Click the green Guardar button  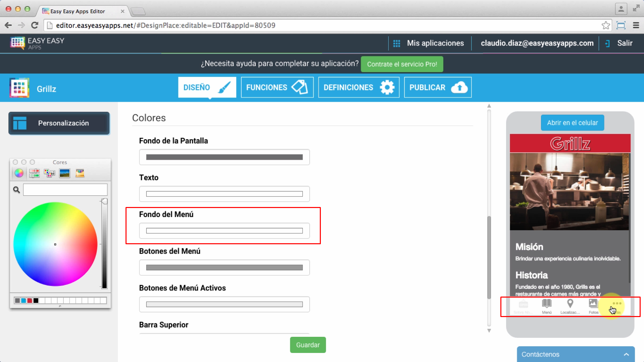click(x=307, y=345)
